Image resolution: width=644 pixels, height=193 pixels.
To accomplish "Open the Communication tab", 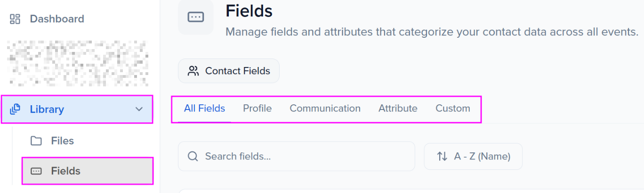I will pos(325,109).
